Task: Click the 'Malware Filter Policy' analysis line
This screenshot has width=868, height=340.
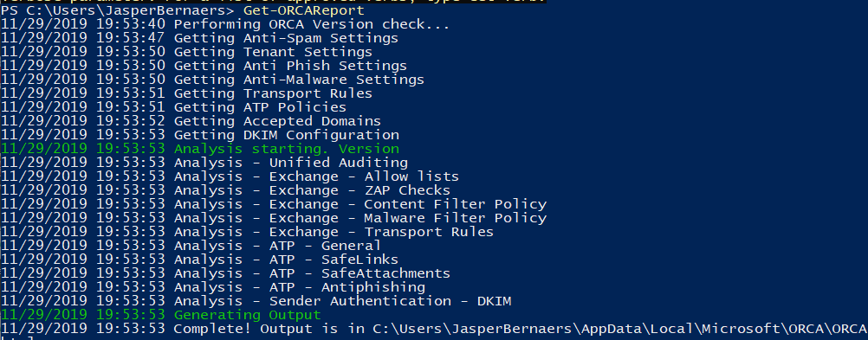Action: (x=274, y=218)
